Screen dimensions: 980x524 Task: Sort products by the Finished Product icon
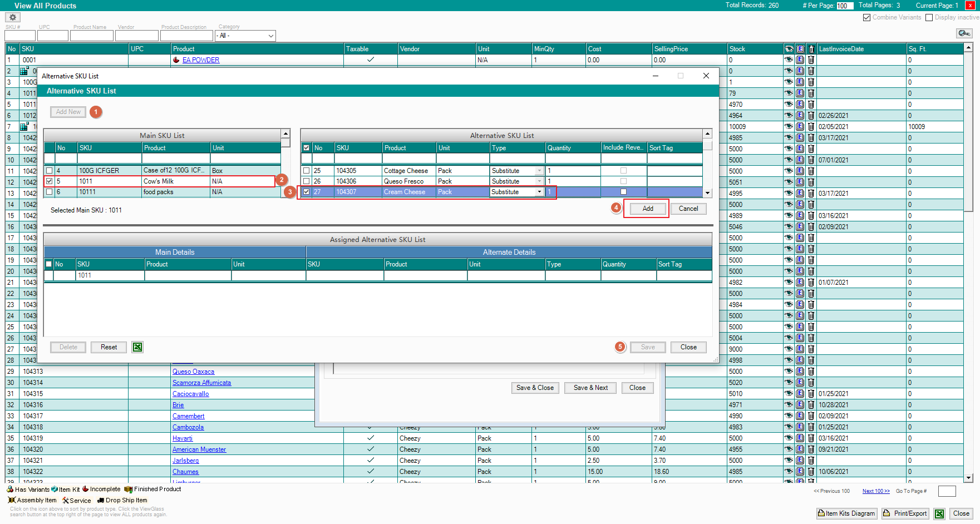coord(129,490)
